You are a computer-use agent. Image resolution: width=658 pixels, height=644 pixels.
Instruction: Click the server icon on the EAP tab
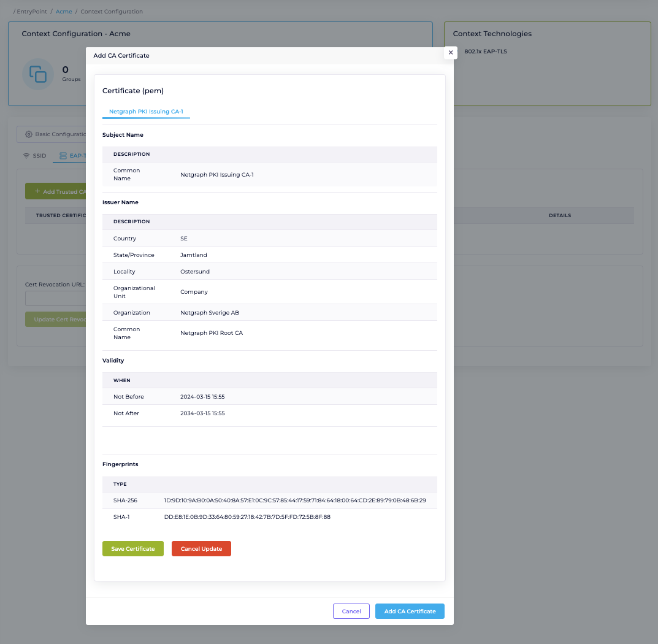click(x=63, y=156)
